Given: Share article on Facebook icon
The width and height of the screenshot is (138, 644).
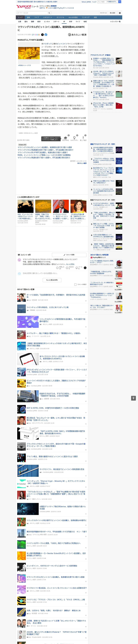Looking at the screenshot, I should point(46,35).
